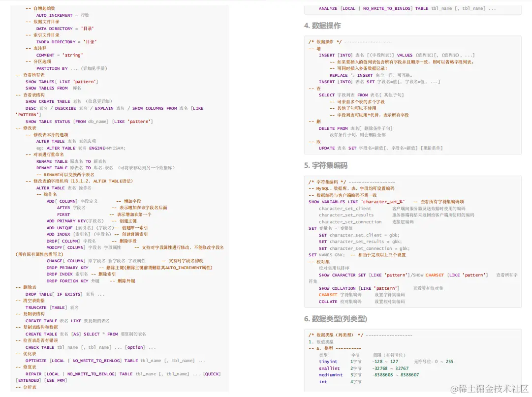Click the 'TRUNCATE [TABLE] 表名' line
This screenshot has width=532, height=397.
pyautogui.click(x=52, y=307)
